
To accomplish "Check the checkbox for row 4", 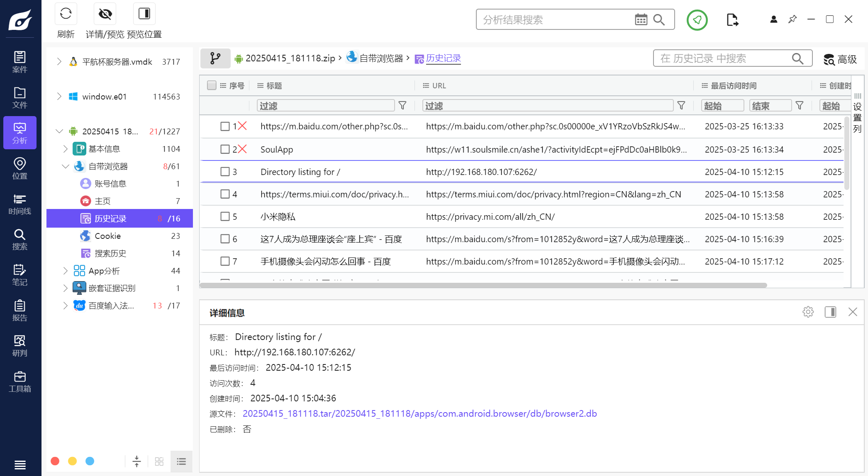I will coord(225,194).
